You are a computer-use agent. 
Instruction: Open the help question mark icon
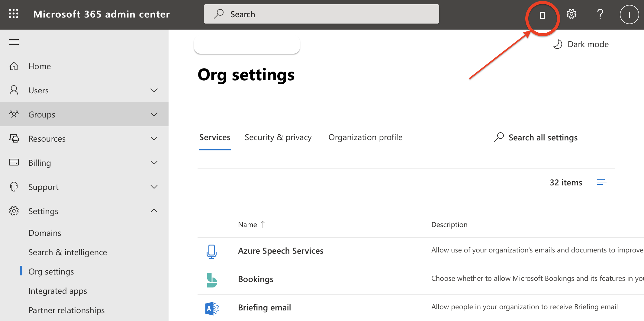pyautogui.click(x=600, y=14)
